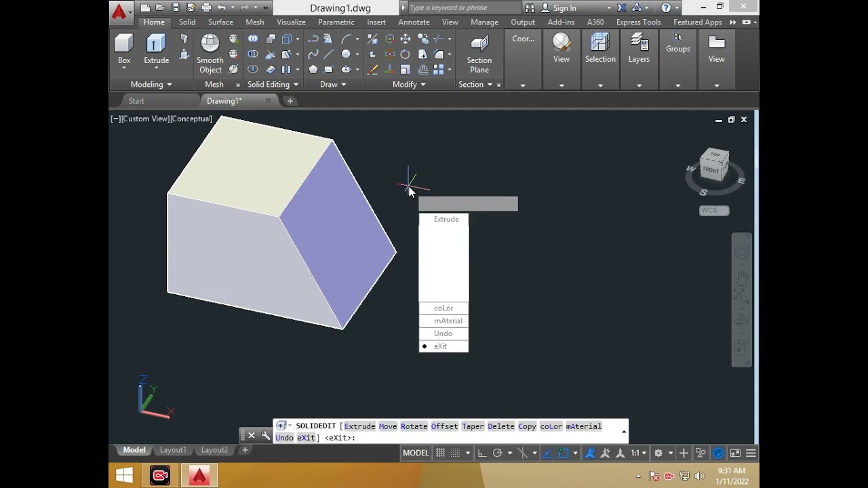
Task: Toggle annotation visibility in status bar
Action: pos(590,453)
